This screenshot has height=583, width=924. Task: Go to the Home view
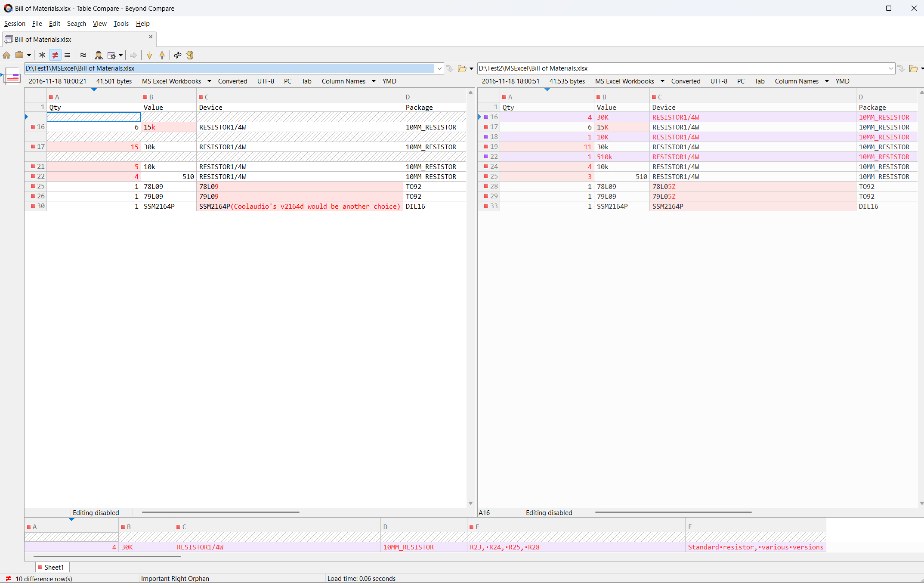[6, 55]
